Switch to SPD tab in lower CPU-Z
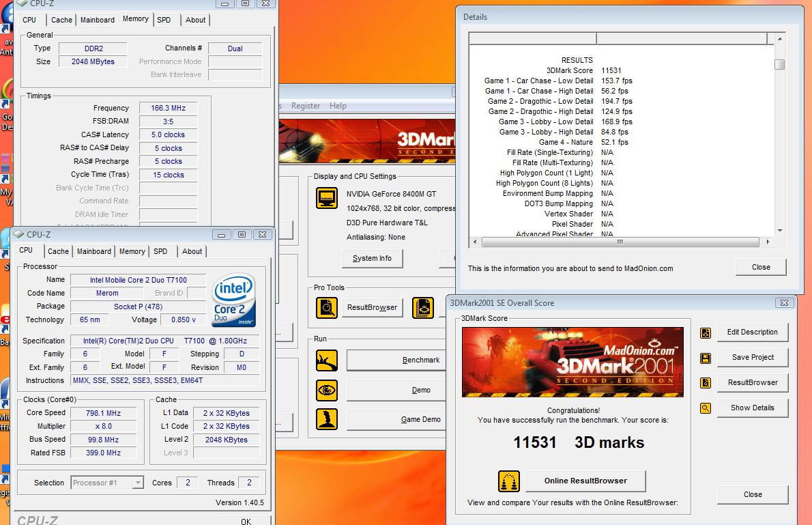 pos(160,251)
